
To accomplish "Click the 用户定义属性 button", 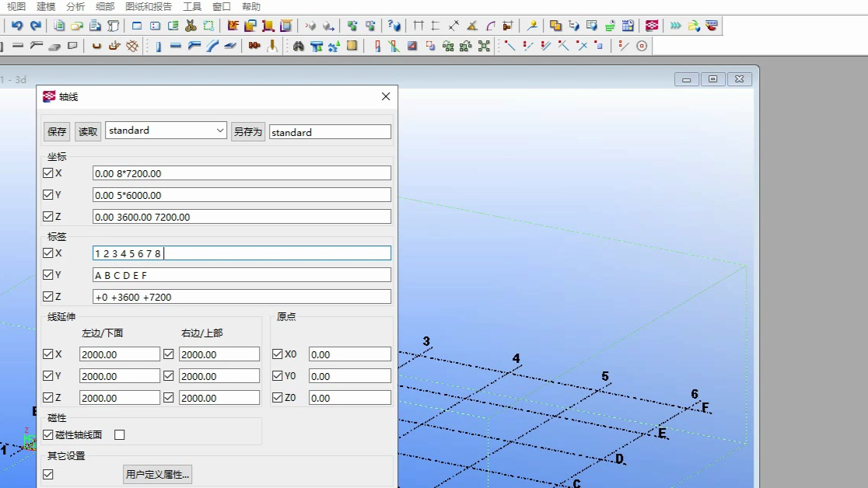I will click(157, 474).
